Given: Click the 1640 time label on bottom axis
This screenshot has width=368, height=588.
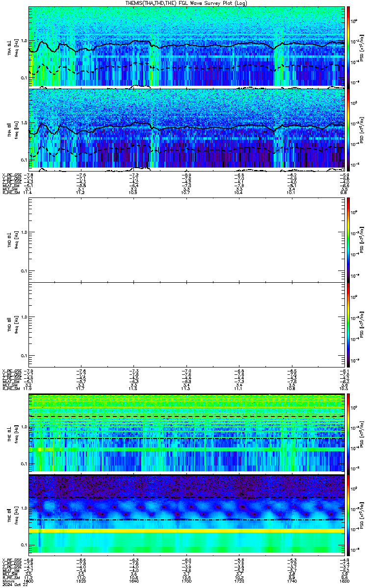Looking at the screenshot, I should pos(133,580).
